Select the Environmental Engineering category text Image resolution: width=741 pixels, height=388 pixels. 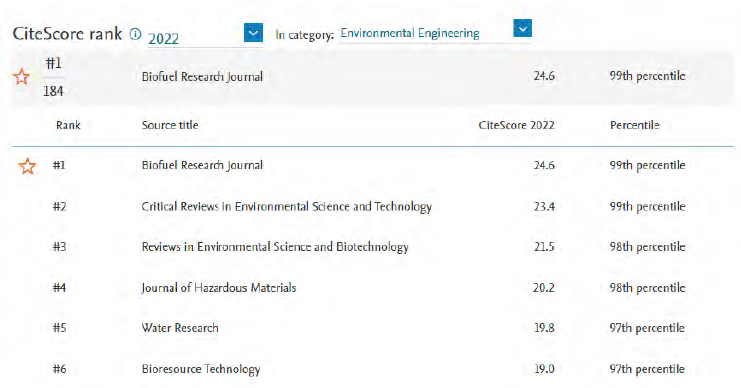point(410,33)
